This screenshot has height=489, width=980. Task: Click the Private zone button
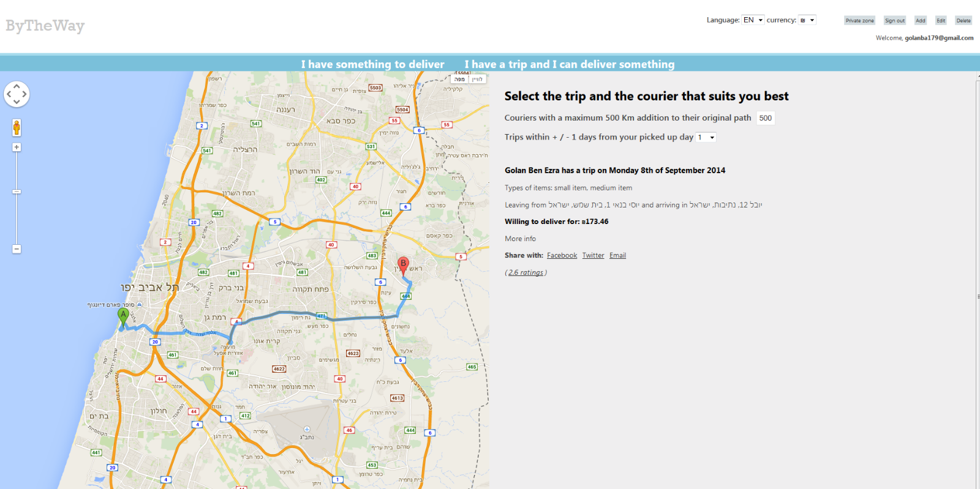tap(860, 20)
